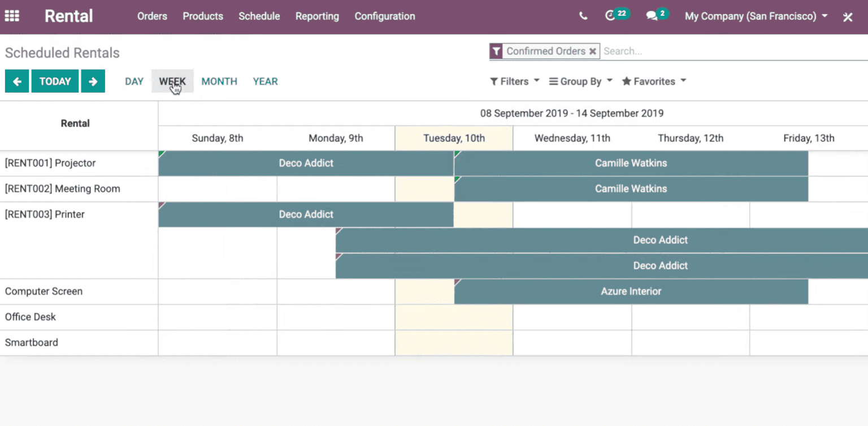Screen dimensions: 868x426
Task: Open the Configuration menu
Action: pyautogui.click(x=385, y=16)
